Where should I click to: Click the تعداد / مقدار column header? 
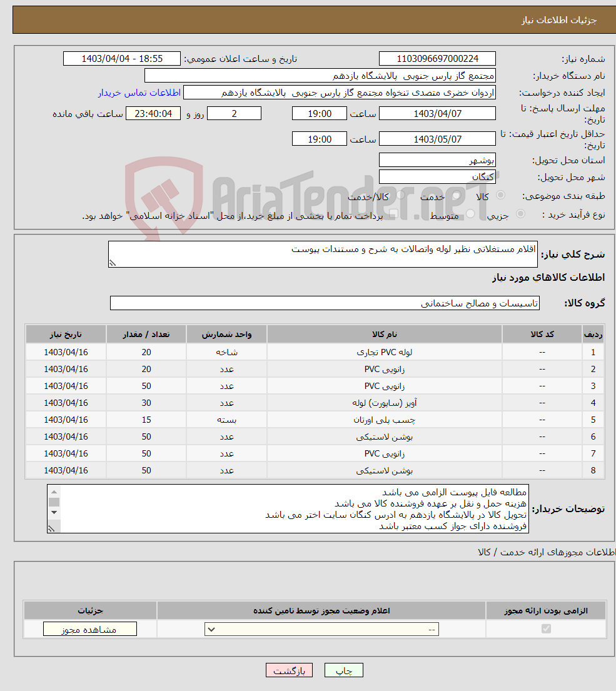[146, 335]
